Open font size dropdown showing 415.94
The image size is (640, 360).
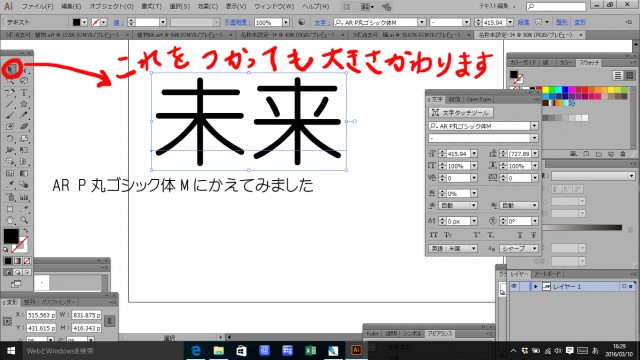click(x=474, y=154)
